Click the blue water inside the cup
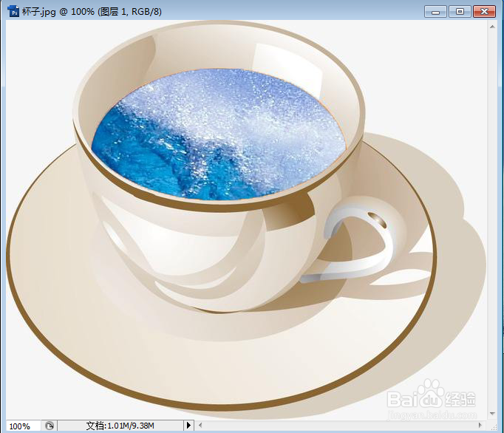The width and height of the screenshot is (504, 433). point(219,135)
